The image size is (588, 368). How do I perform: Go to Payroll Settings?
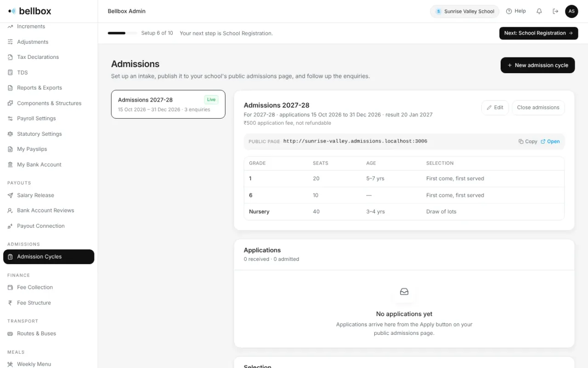(x=49, y=118)
